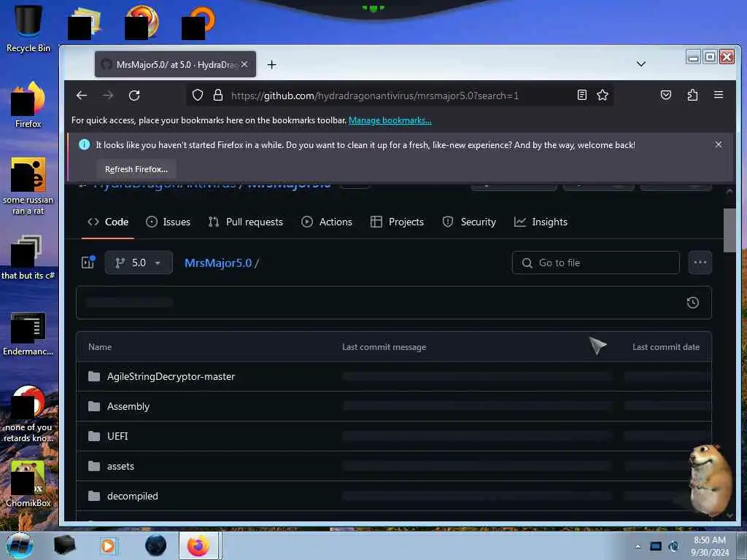747x560 pixels.
Task: Dismiss the Firefox refresh notification bar
Action: (x=718, y=144)
